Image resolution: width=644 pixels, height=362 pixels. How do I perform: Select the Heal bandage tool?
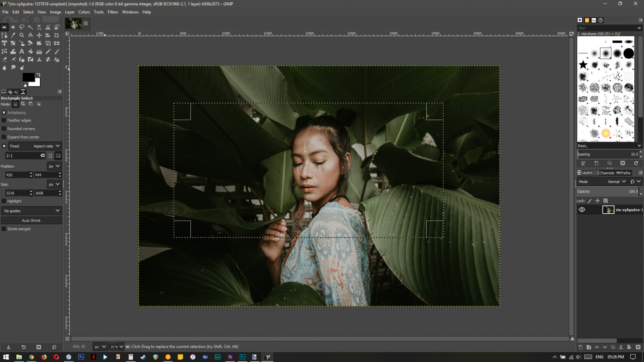click(x=48, y=59)
